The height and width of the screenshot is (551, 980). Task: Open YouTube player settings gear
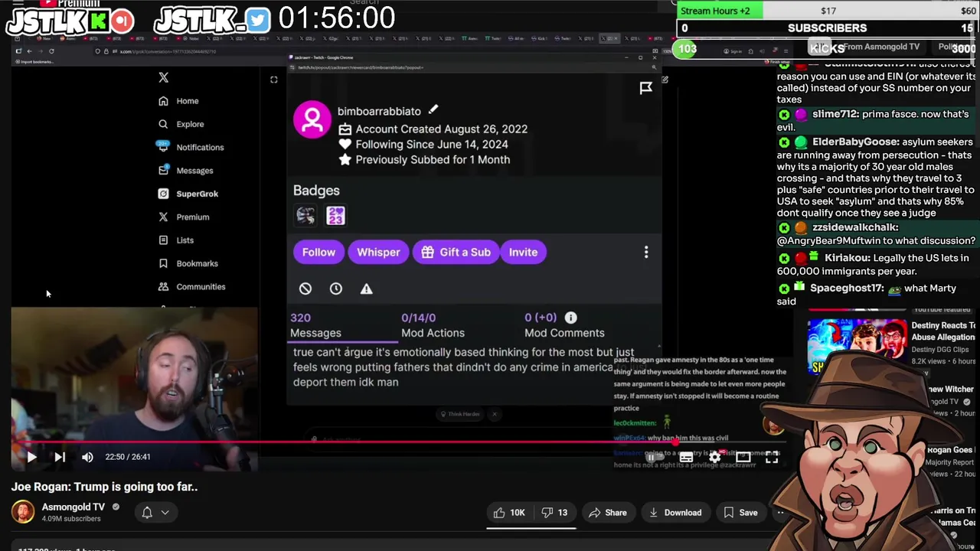[x=714, y=457]
